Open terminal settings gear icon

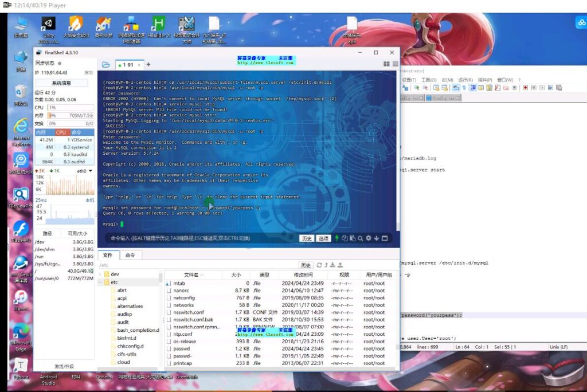click(x=369, y=238)
